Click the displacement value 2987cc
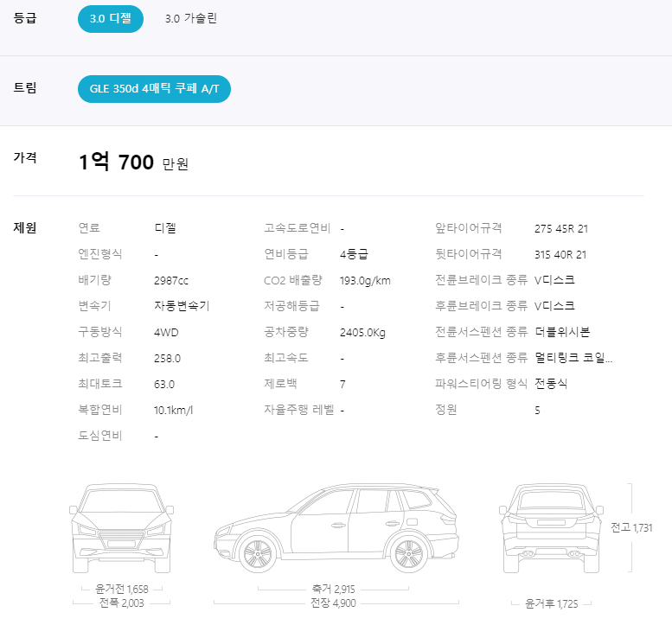 [x=171, y=281]
